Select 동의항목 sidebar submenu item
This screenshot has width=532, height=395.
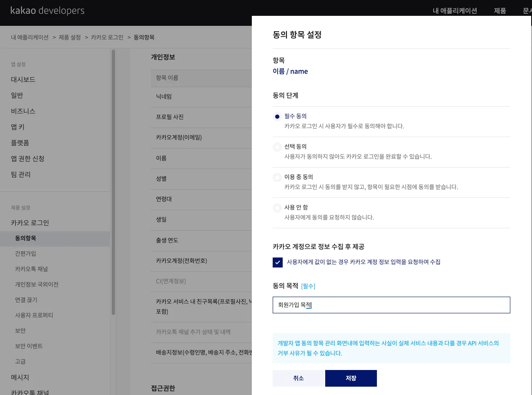pos(55,238)
